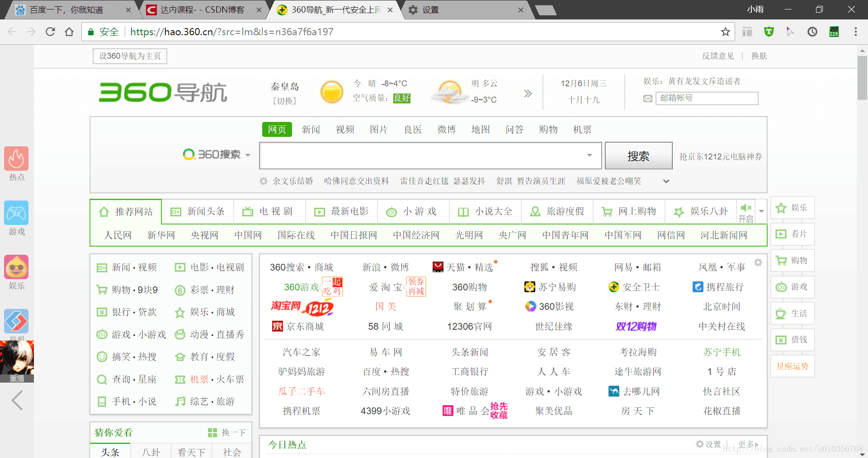Image resolution: width=868 pixels, height=458 pixels.
Task: Select 问答 search type
Action: (x=514, y=130)
